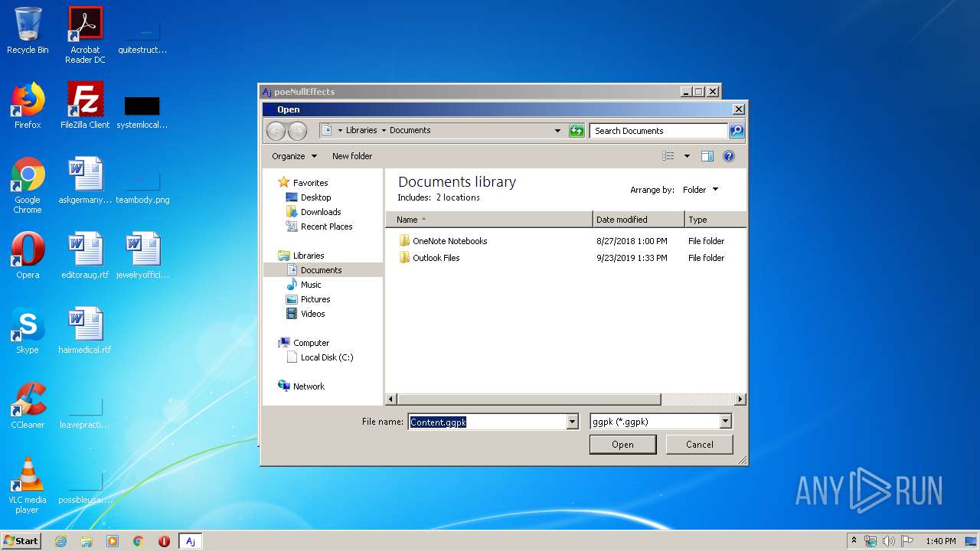
Task: Sort by Date modified column header
Action: pyautogui.click(x=639, y=220)
